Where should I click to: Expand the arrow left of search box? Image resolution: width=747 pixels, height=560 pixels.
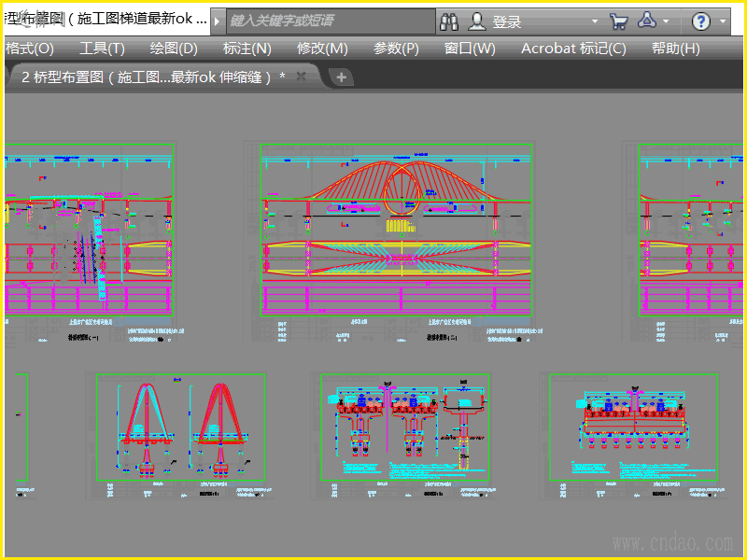click(218, 21)
